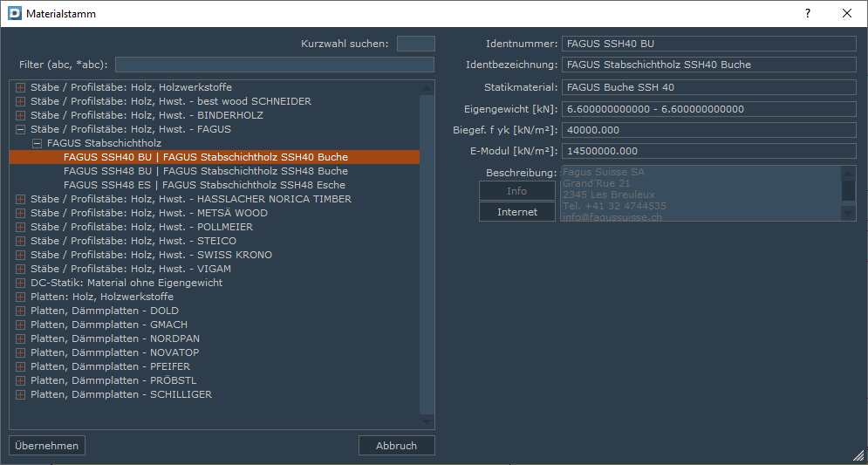Click the Statikmaterial field

[x=709, y=87]
